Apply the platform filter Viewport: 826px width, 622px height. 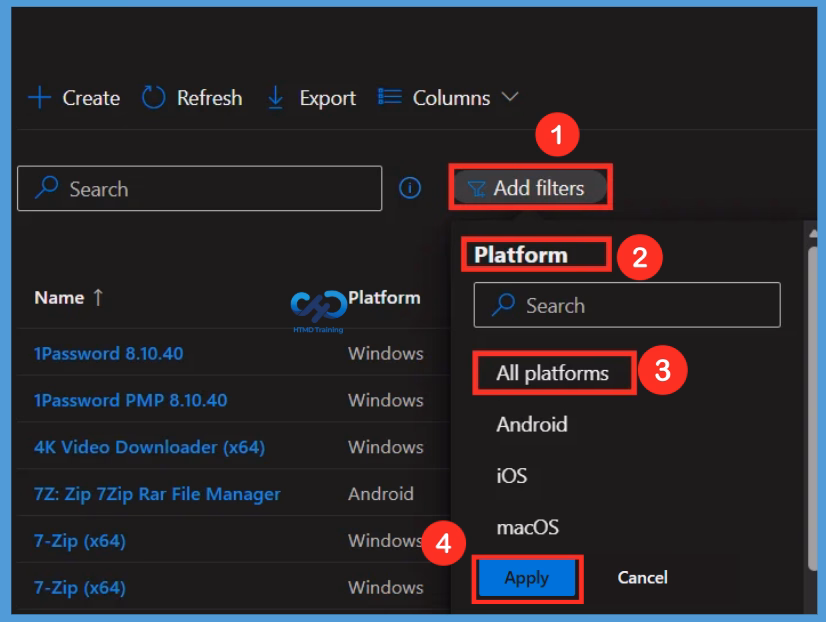(527, 578)
